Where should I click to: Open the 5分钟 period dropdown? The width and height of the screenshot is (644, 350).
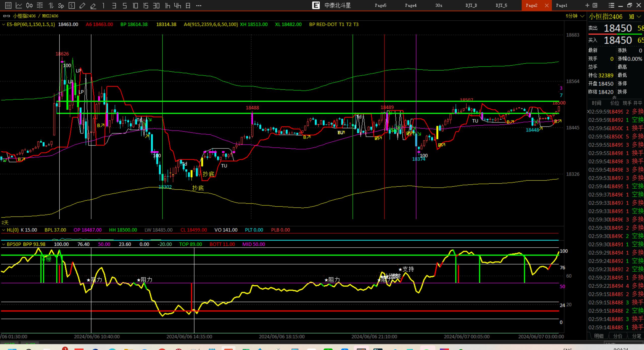575,16
